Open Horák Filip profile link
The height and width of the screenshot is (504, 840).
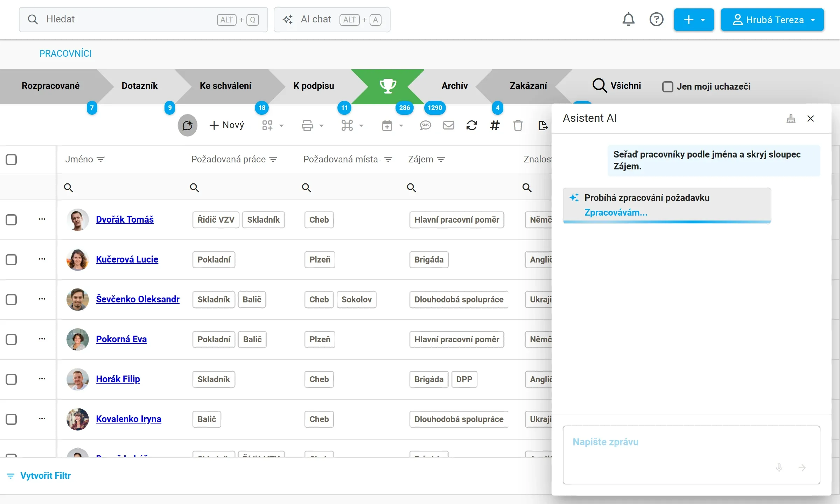tap(118, 379)
